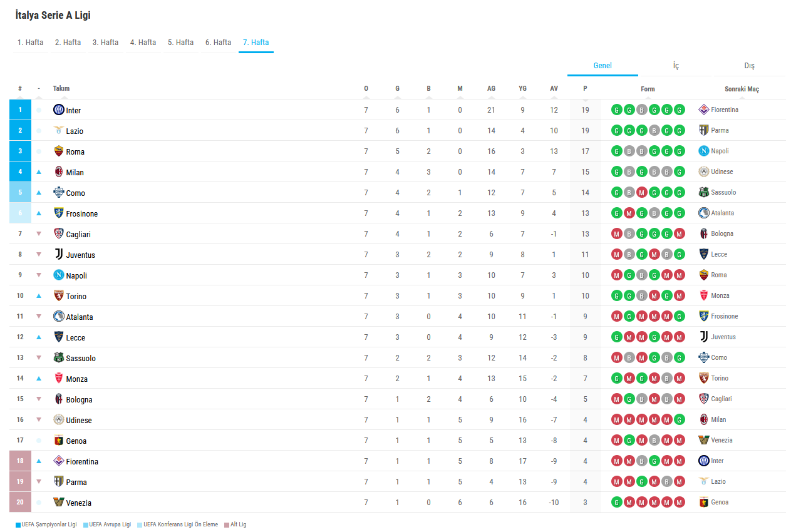Viewport: 786px width, 532px height.
Task: Click the Sassuolo crest in Como's Sonraki Maç cell
Action: [x=704, y=192]
